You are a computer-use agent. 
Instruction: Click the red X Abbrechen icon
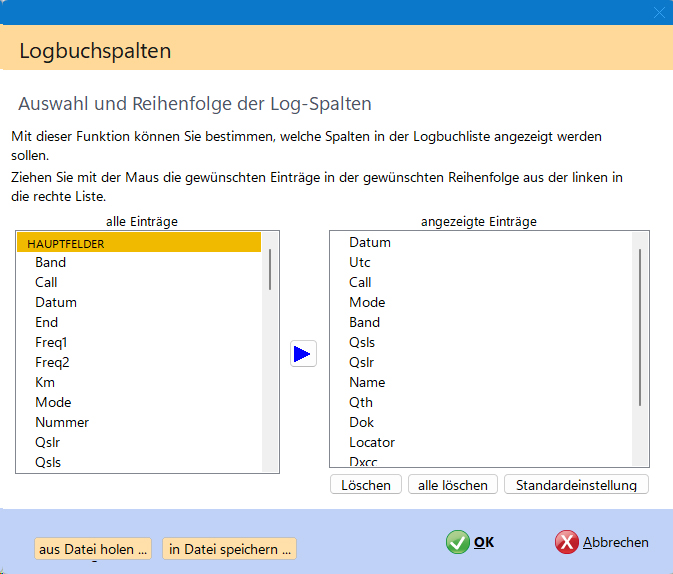(x=567, y=542)
